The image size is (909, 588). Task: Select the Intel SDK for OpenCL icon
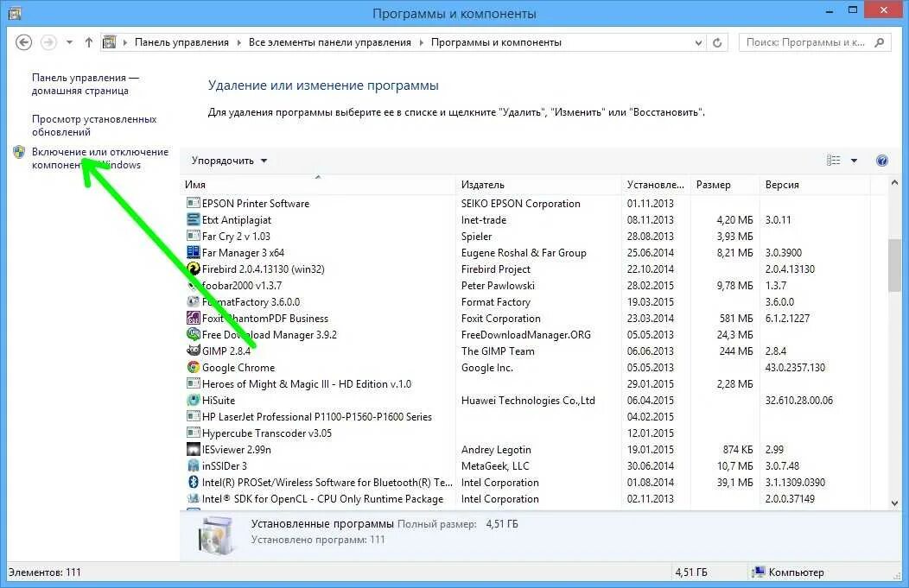193,499
